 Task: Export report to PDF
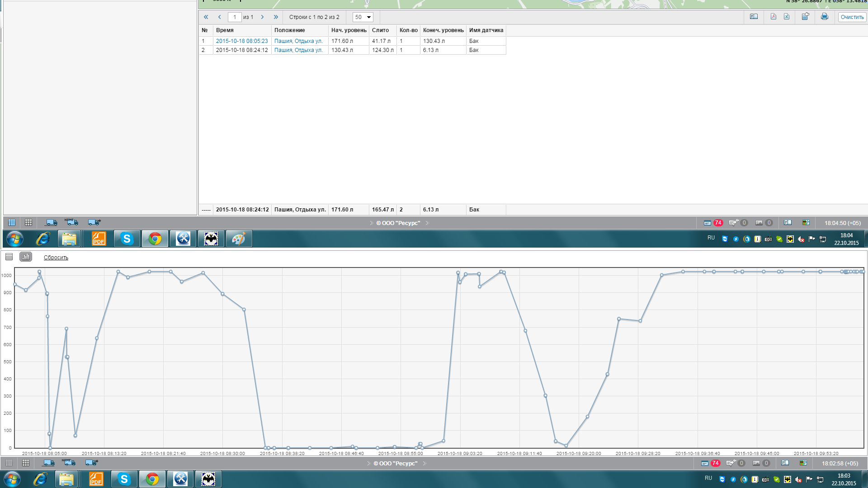click(773, 17)
